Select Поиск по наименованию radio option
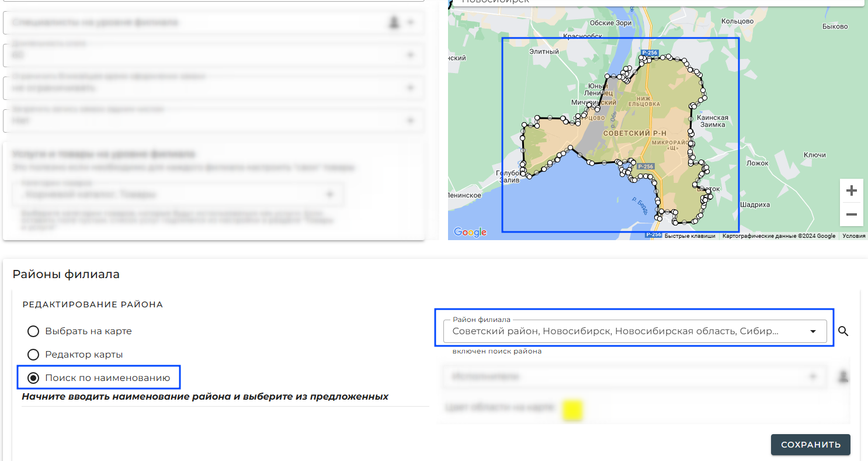The height and width of the screenshot is (461, 868). [33, 378]
